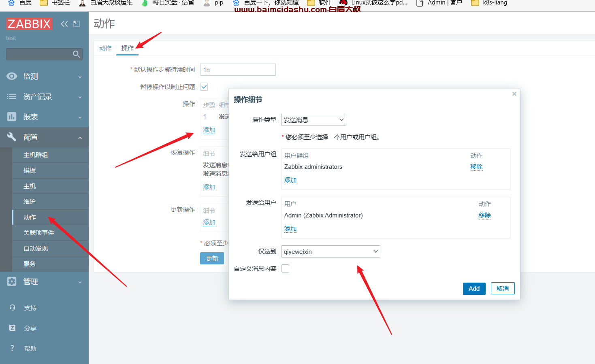Click the Add button in dialog
The width and height of the screenshot is (595, 364).
(474, 288)
